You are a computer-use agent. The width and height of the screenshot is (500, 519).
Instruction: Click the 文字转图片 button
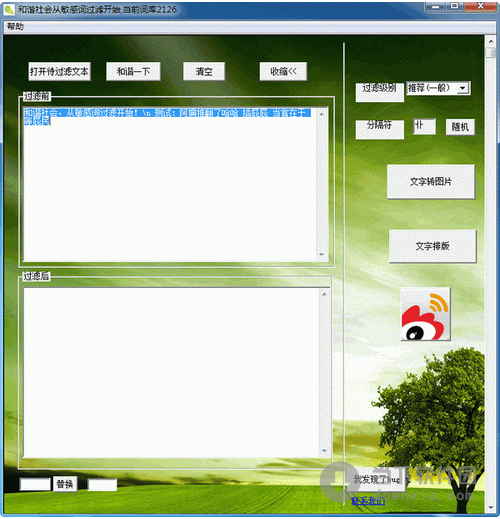[x=431, y=182]
